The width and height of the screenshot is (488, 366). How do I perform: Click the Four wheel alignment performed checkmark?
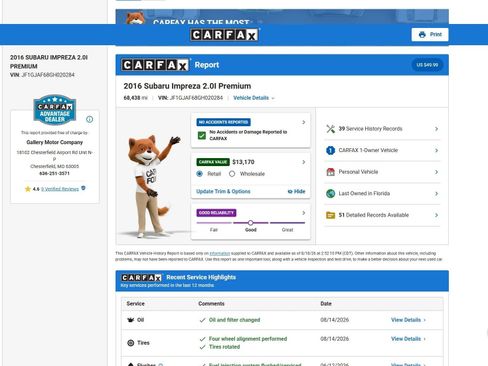pos(202,339)
